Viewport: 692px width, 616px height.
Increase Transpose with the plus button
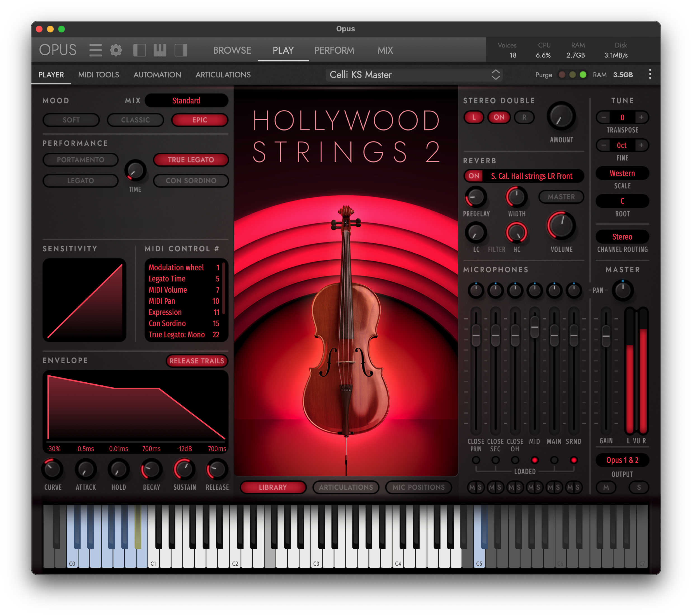click(x=641, y=117)
